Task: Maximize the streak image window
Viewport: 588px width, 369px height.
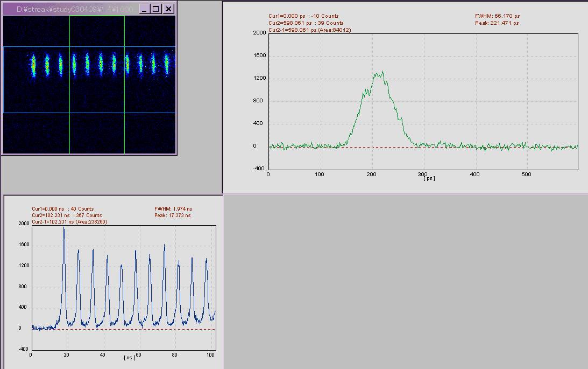Action: [156, 9]
